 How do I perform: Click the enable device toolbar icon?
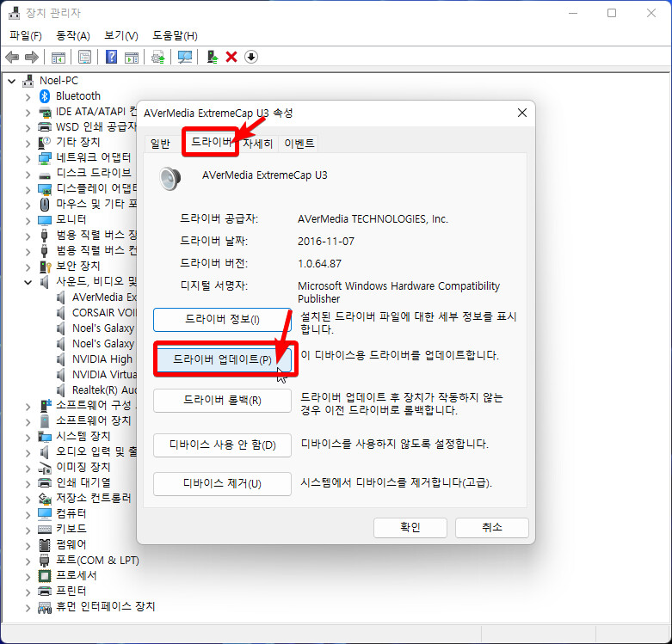[x=213, y=57]
